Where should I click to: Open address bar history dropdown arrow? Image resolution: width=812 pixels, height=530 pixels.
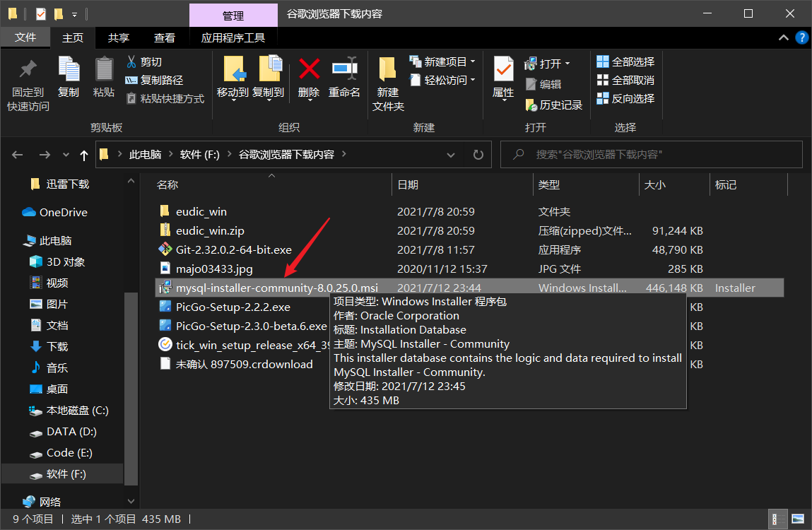tap(451, 154)
